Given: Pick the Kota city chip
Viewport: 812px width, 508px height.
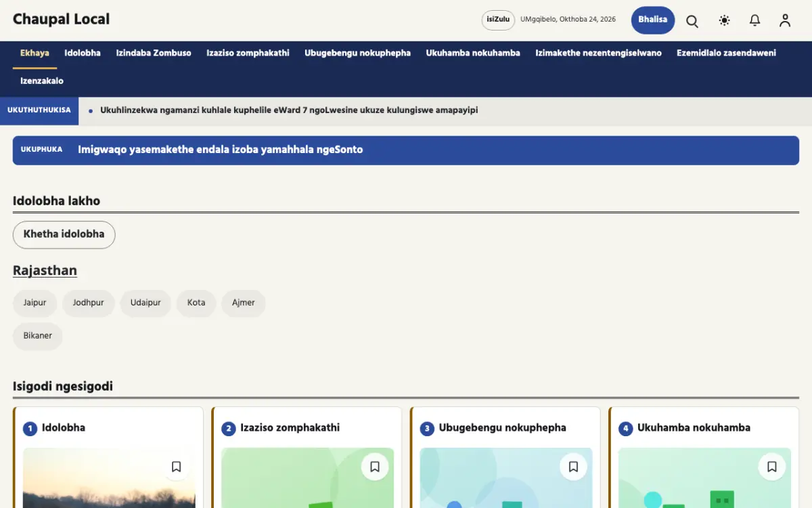Looking at the screenshot, I should click(196, 303).
